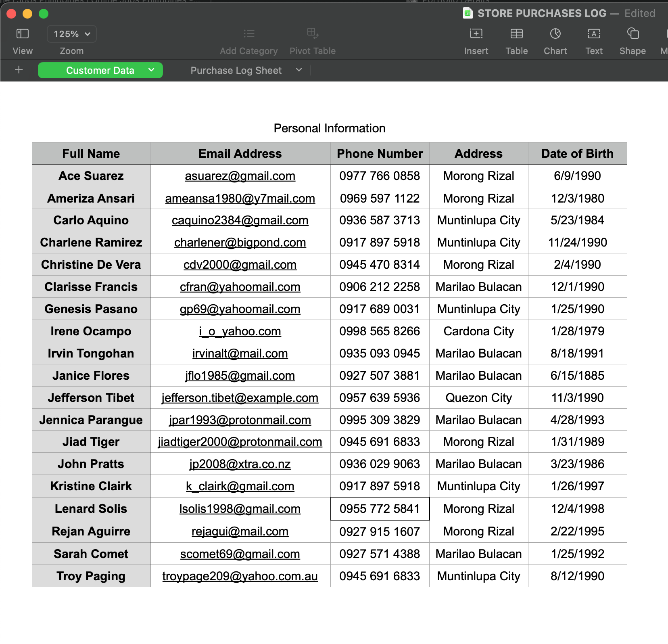The width and height of the screenshot is (668, 644).
Task: Click the STORE PURCHASES LOG title
Action: point(542,13)
